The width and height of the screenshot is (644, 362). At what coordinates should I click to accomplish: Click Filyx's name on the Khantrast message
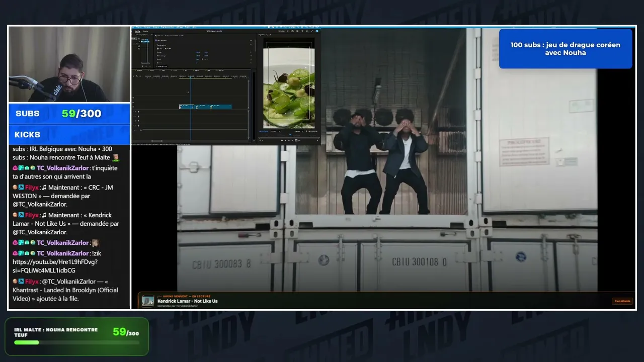[32, 282]
